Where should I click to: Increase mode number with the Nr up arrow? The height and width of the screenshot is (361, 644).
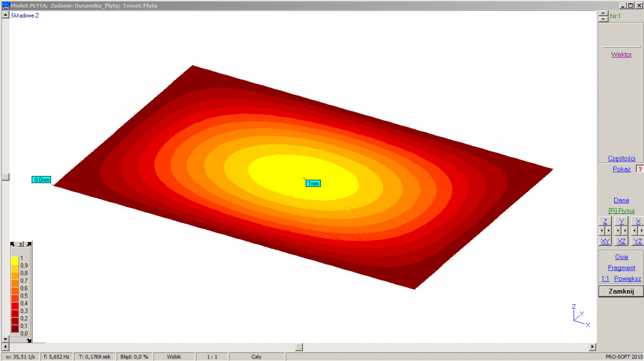click(603, 14)
